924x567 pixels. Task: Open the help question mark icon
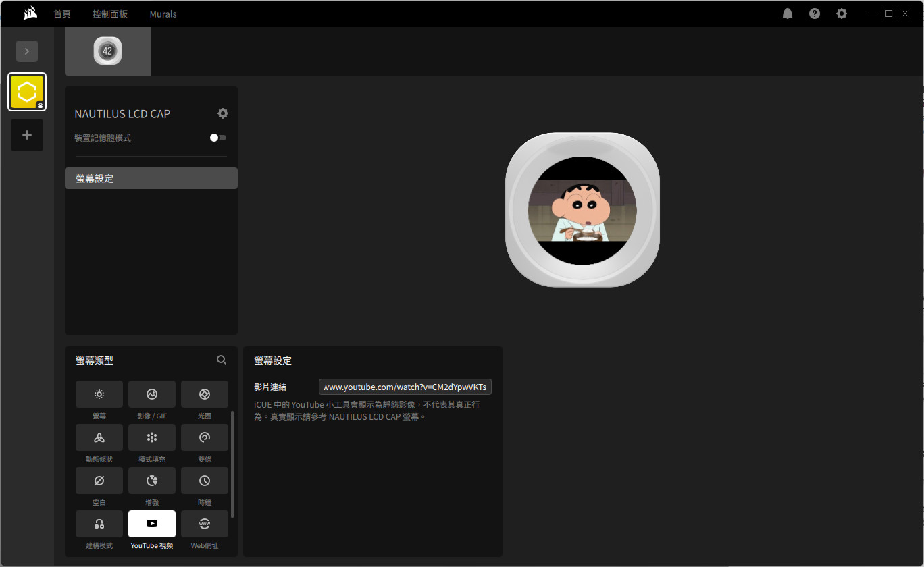click(x=815, y=13)
